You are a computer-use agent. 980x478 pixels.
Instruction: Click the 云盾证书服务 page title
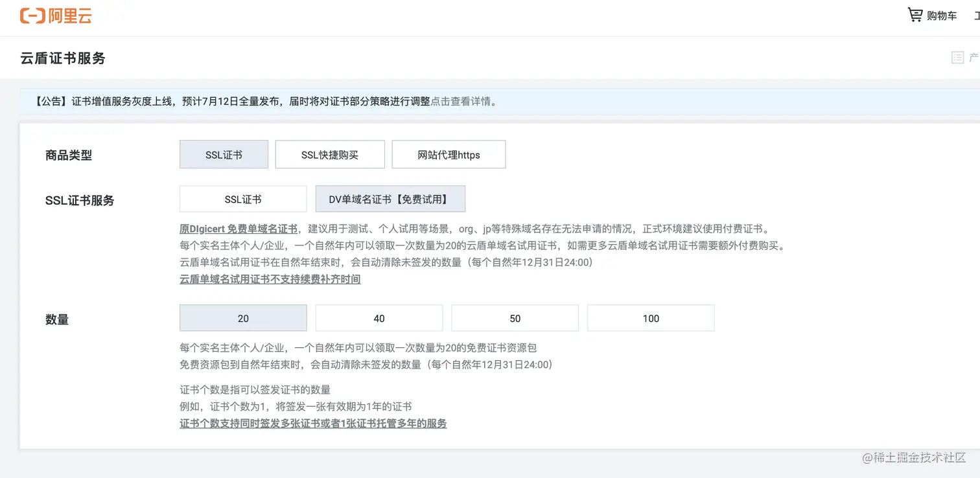[63, 58]
